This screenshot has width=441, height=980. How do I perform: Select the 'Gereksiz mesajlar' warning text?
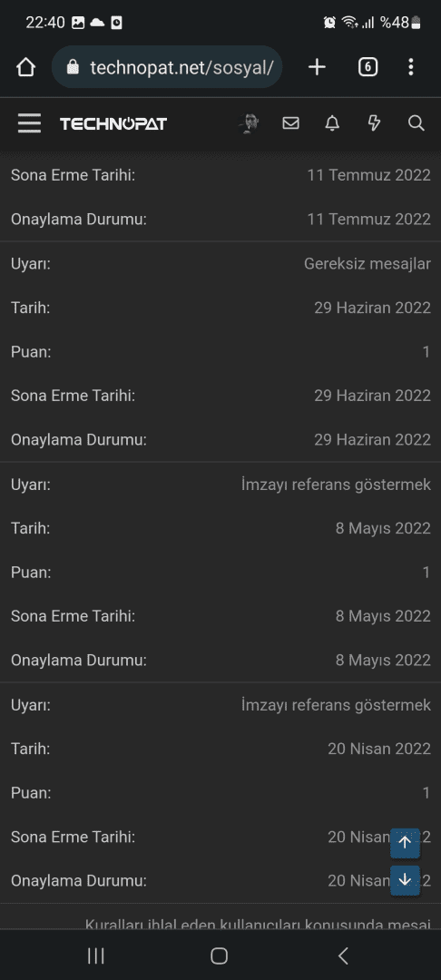pyautogui.click(x=367, y=264)
